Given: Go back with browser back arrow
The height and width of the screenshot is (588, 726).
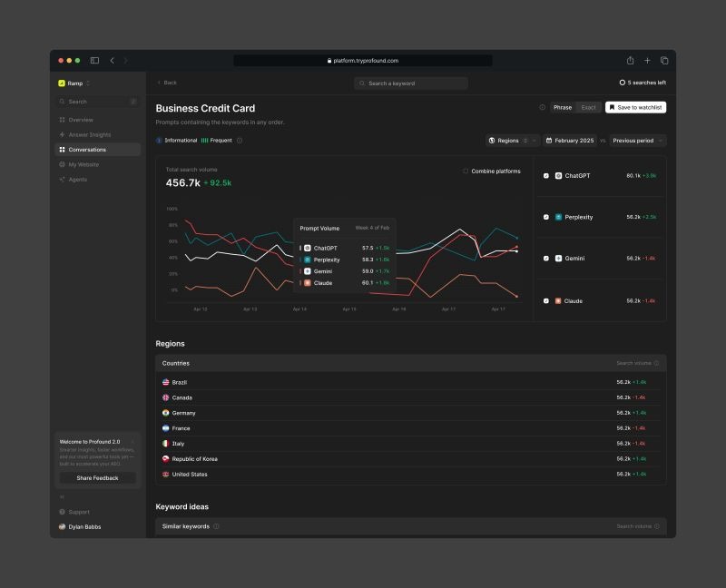Looking at the screenshot, I should (x=112, y=61).
